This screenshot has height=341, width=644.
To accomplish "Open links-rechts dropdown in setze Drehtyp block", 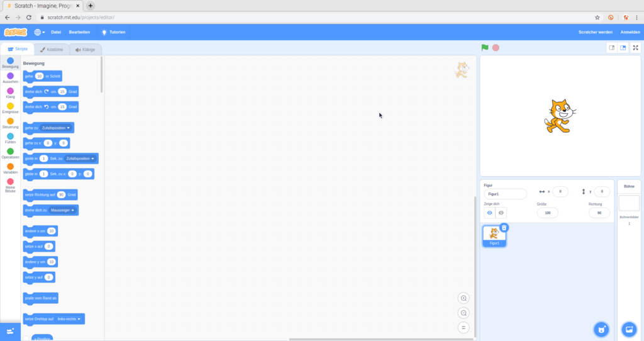I will point(69,319).
